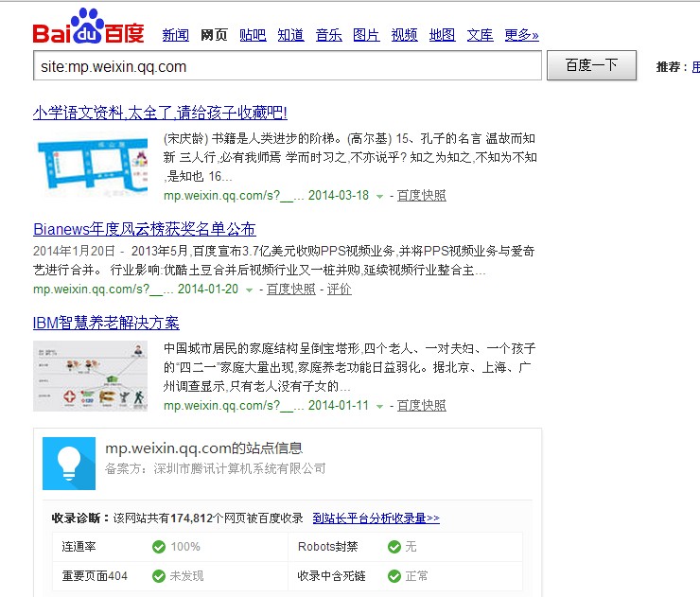Open the 音乐 tab
Screen dimensions: 700x597
[x=328, y=35]
